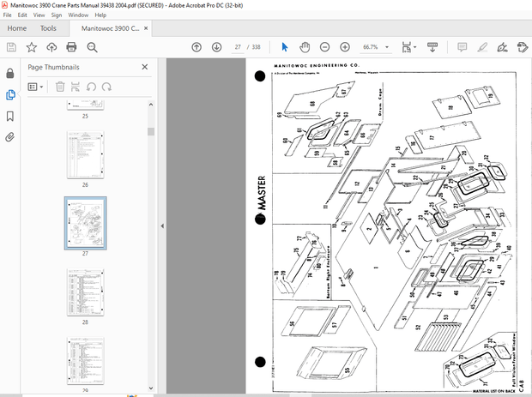Expand the thumbnail options dropdown menu
The width and height of the screenshot is (532, 397).
coord(36,86)
